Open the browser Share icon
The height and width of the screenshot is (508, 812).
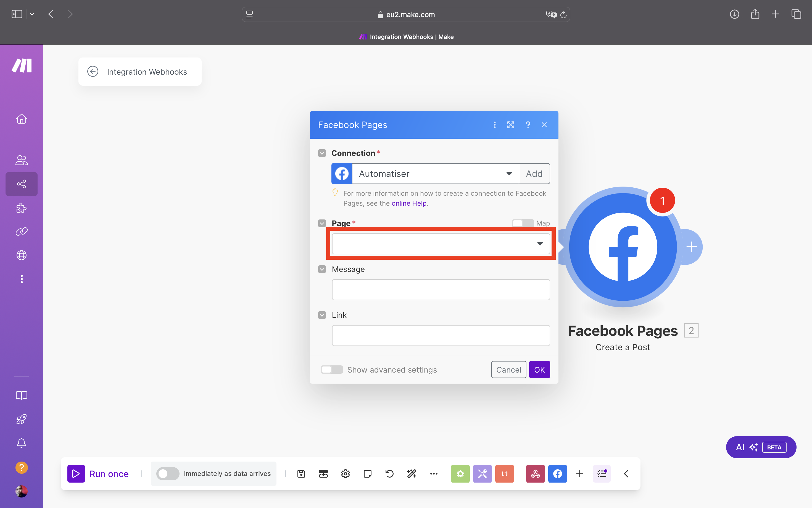[755, 14]
